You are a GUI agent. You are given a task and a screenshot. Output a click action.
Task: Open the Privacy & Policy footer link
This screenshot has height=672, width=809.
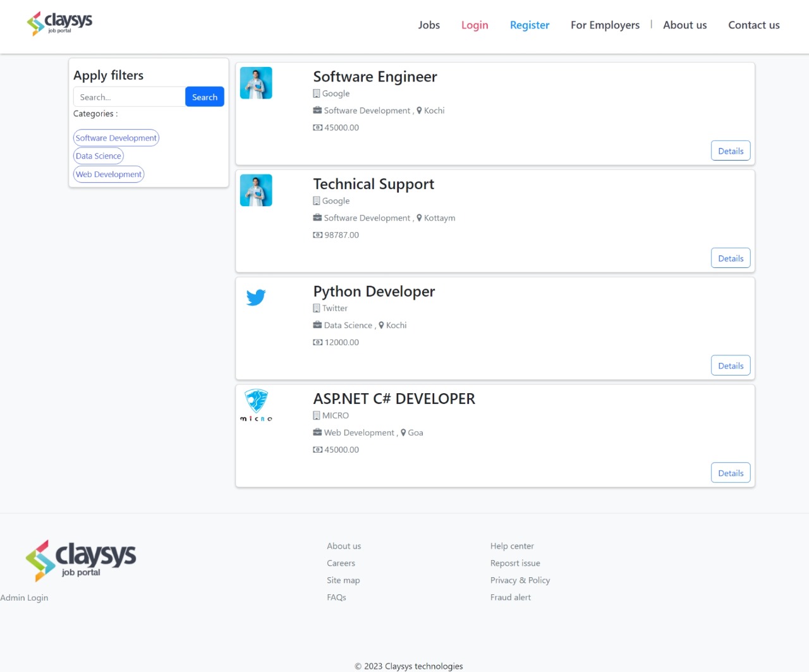tap(520, 580)
